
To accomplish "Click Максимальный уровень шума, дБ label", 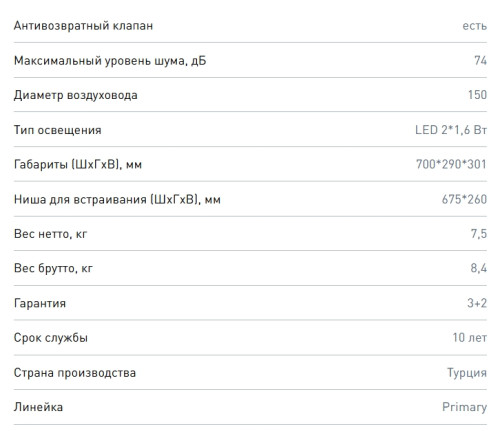I will (110, 61).
